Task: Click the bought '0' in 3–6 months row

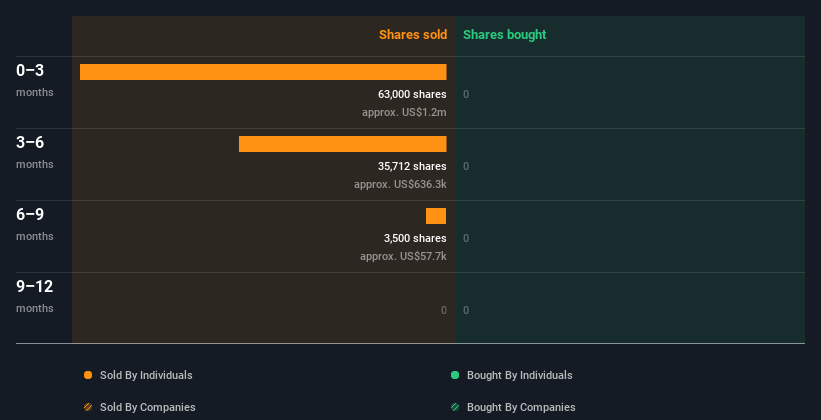Action: coord(466,167)
